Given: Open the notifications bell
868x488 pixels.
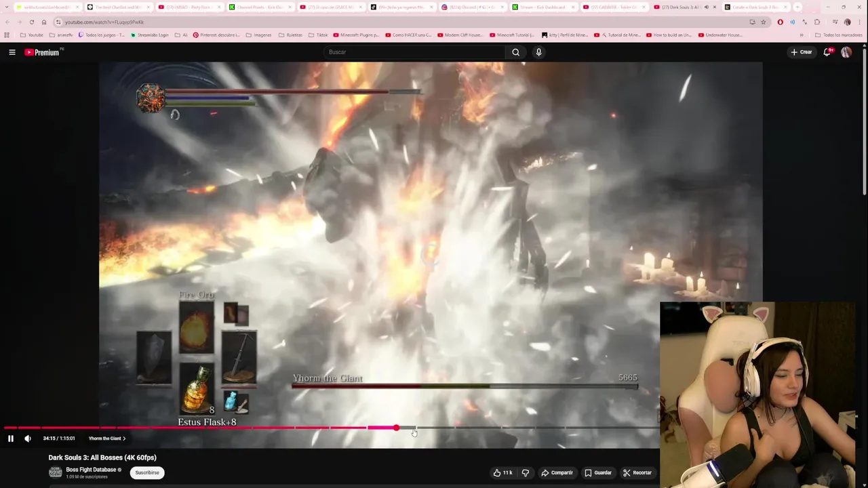Looking at the screenshot, I should point(827,52).
